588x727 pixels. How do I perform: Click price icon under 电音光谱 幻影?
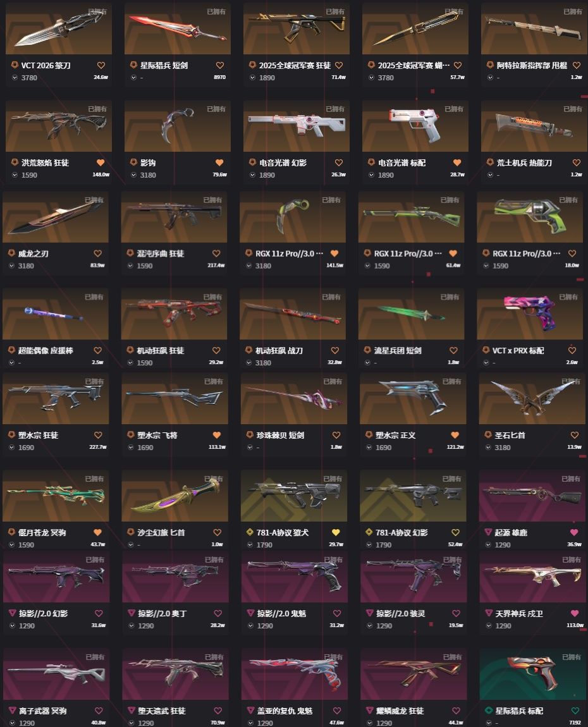(x=253, y=174)
